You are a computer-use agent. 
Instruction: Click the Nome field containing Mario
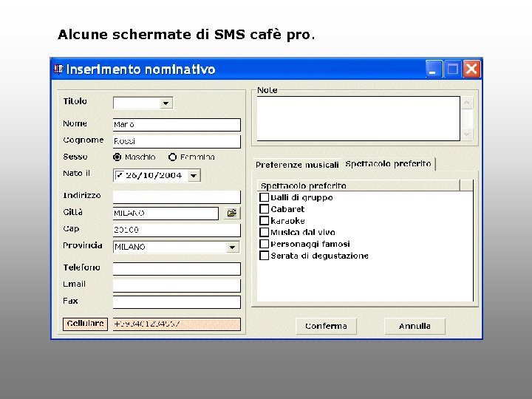pos(177,125)
